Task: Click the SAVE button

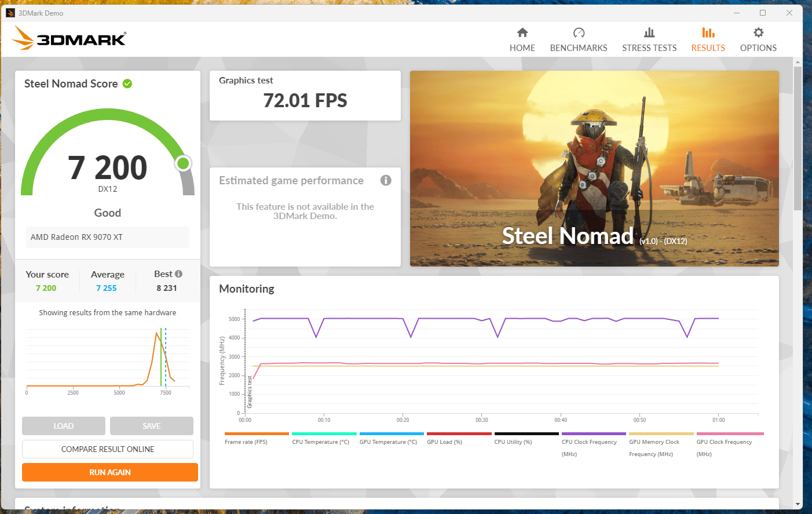Action: [x=152, y=426]
